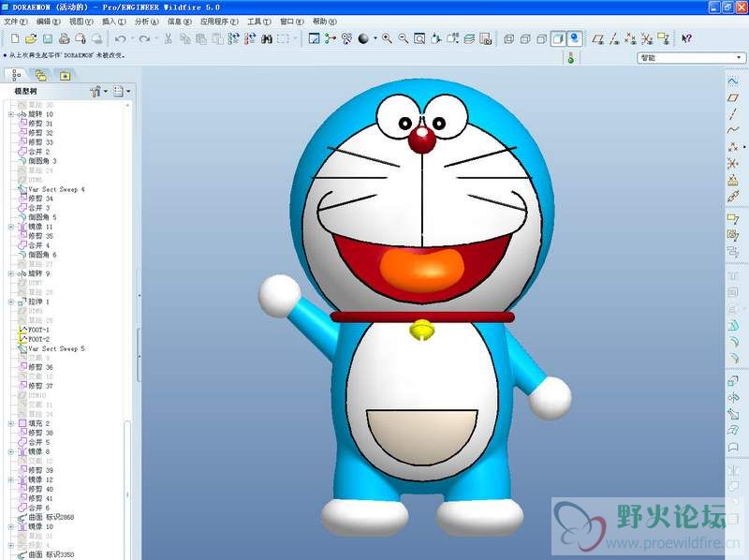The height and width of the screenshot is (560, 749).
Task: Open model tree show dropdown
Action: 122,91
